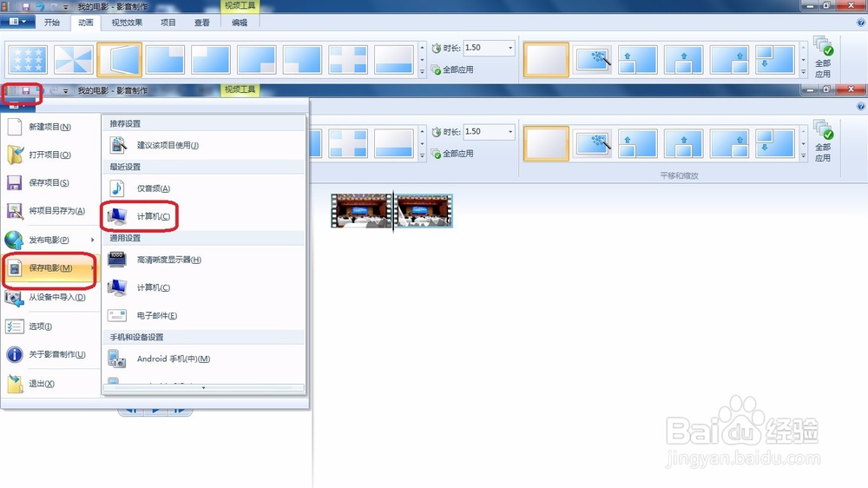
Task: Select the checkerboard transition in the lower ribbon
Action: [x=348, y=143]
